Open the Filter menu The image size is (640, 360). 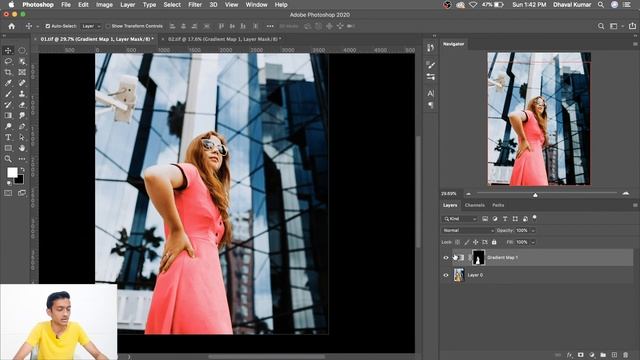click(x=195, y=5)
